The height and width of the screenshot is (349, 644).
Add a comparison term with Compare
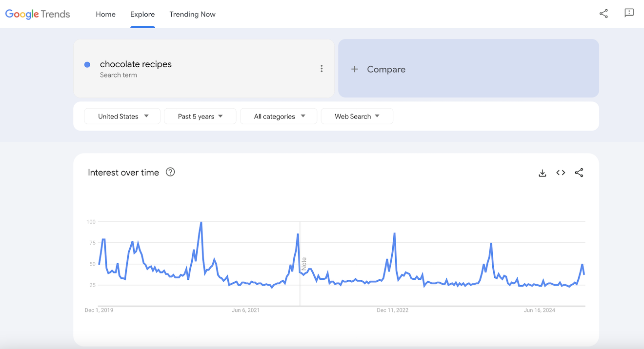468,68
